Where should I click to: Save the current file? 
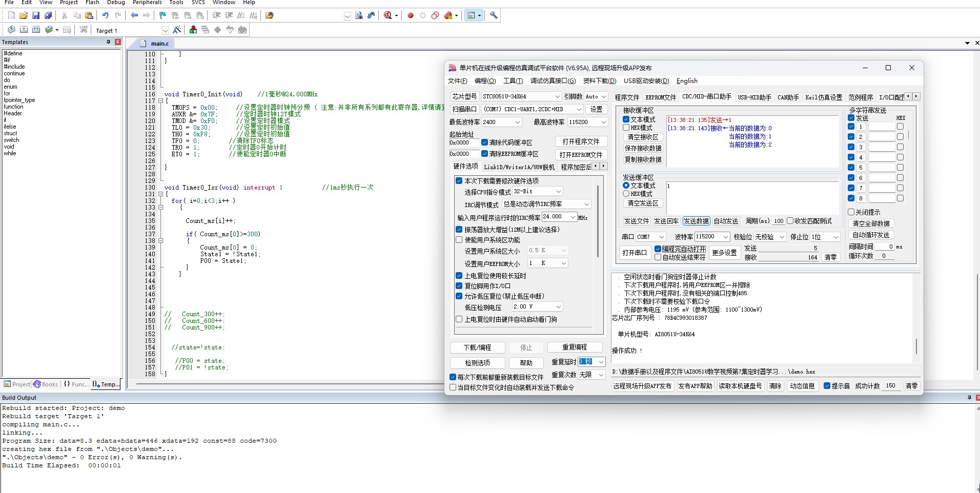pos(36,15)
